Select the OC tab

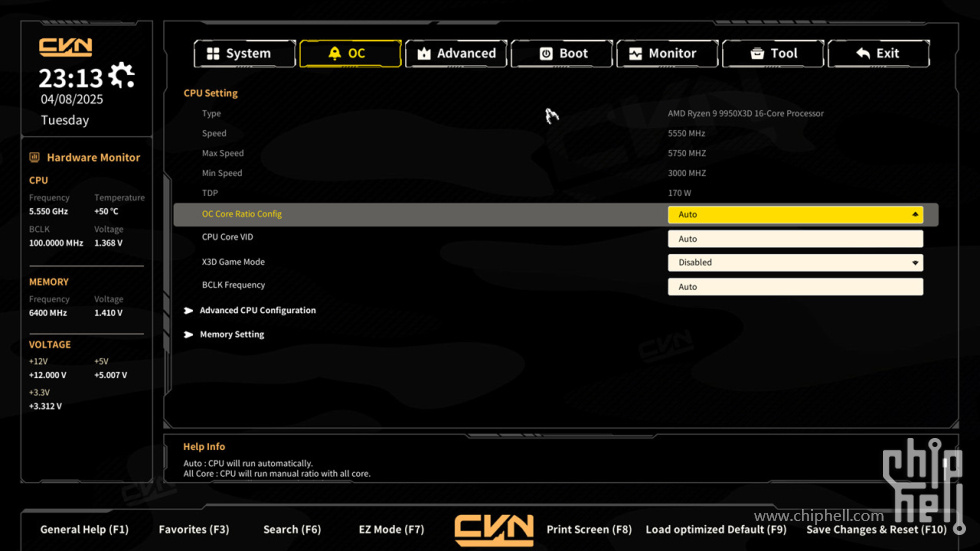(350, 54)
